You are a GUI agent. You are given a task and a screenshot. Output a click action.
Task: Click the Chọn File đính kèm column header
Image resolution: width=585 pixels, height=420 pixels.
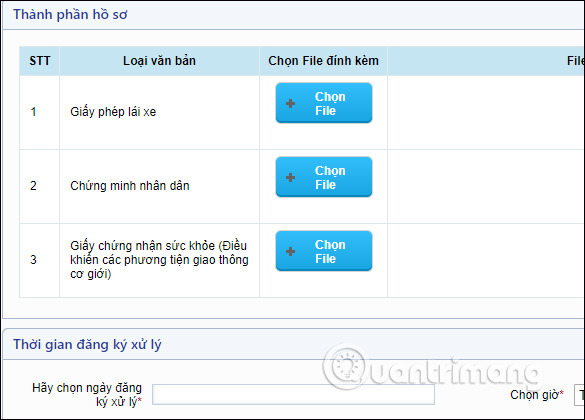pyautogui.click(x=323, y=61)
